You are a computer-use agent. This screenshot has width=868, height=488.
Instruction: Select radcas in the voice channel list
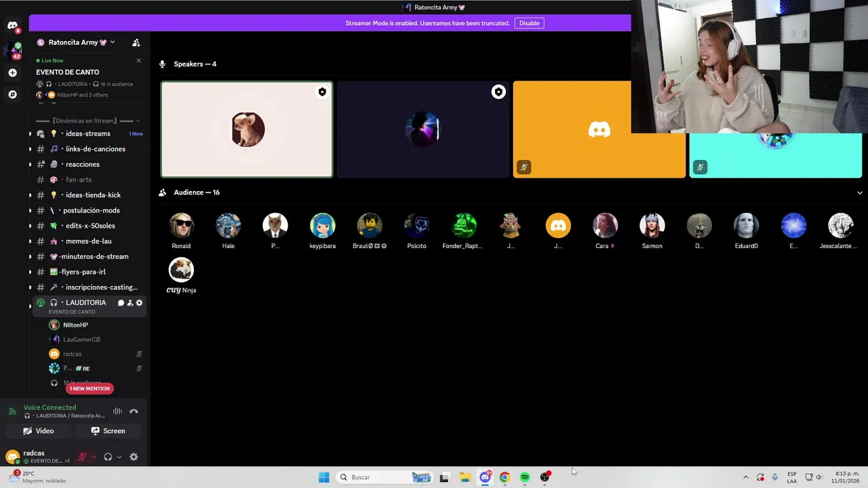tap(72, 354)
